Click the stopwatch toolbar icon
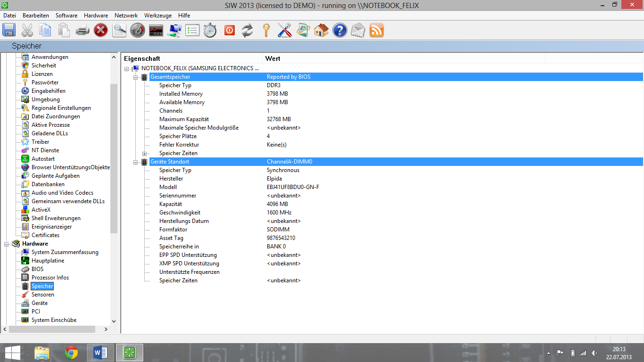The height and width of the screenshot is (362, 644). tap(210, 31)
